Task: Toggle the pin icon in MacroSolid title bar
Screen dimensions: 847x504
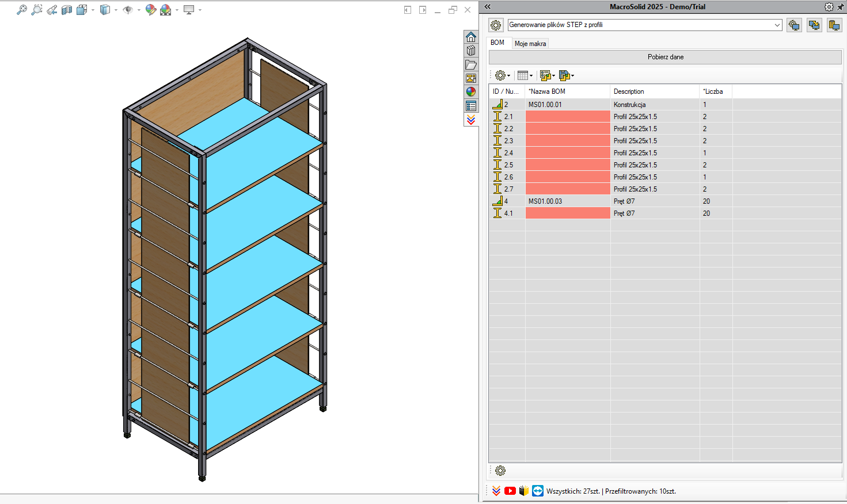Action: [x=841, y=7]
